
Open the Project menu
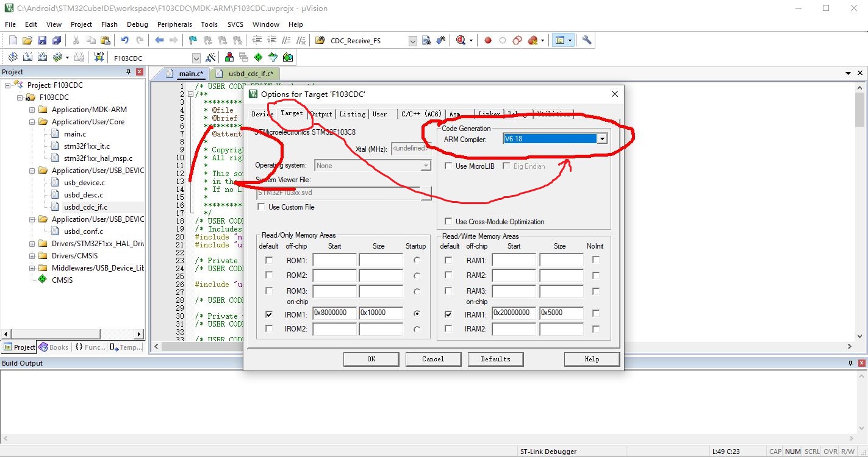point(81,24)
